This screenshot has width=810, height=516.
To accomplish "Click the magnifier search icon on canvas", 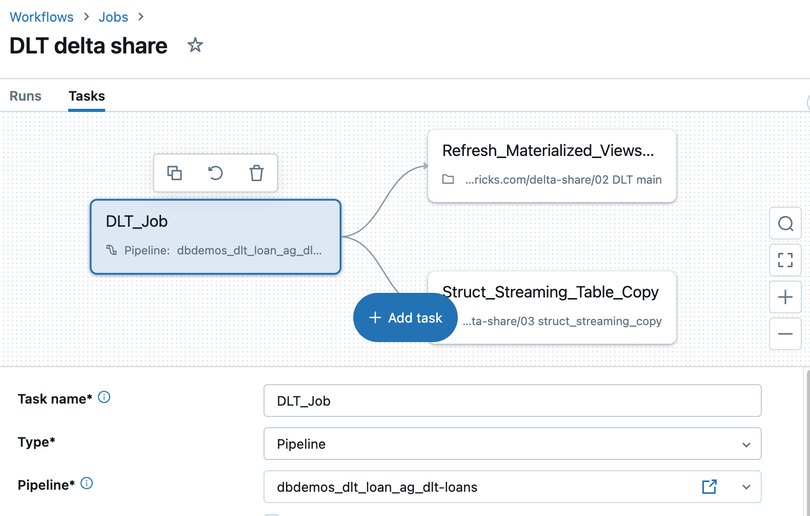I will (785, 224).
